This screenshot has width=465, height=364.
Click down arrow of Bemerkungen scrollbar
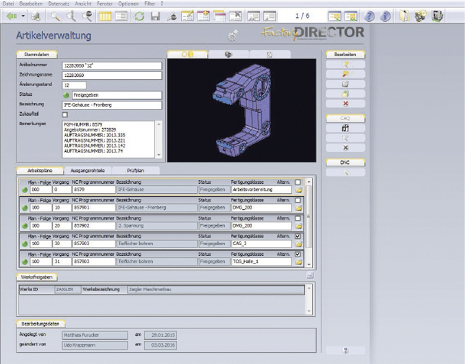point(159,155)
